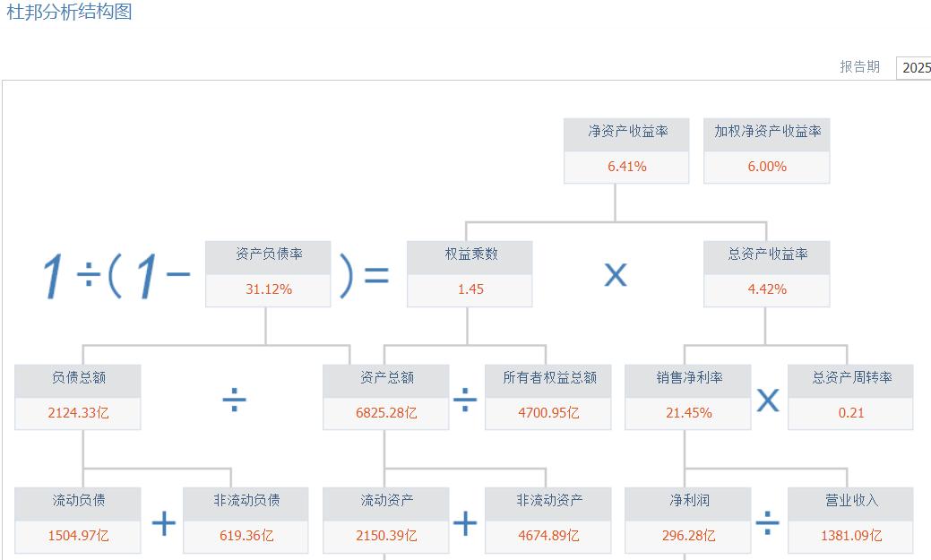Select the 流动资产 2150.39亿 node

[x=385, y=518]
